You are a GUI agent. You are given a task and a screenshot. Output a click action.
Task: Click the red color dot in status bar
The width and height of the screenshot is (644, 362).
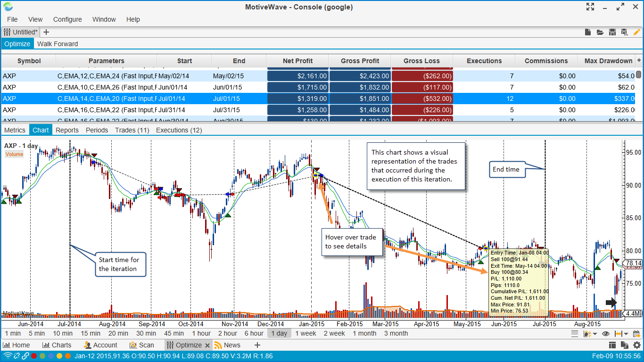click(34, 356)
